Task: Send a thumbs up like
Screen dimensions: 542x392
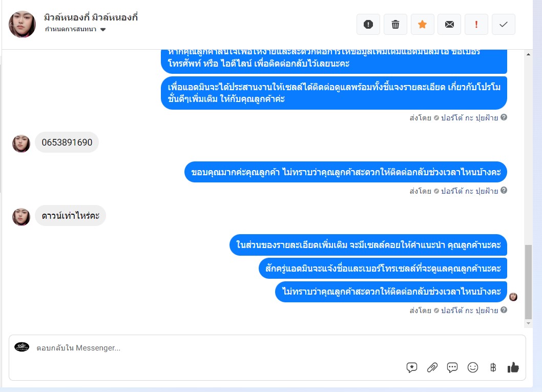Action: pos(513,367)
